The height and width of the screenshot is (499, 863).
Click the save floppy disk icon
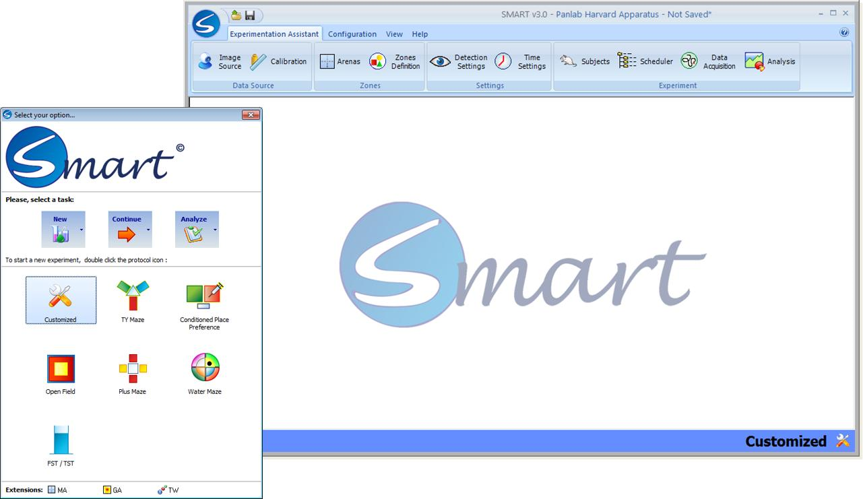[250, 15]
